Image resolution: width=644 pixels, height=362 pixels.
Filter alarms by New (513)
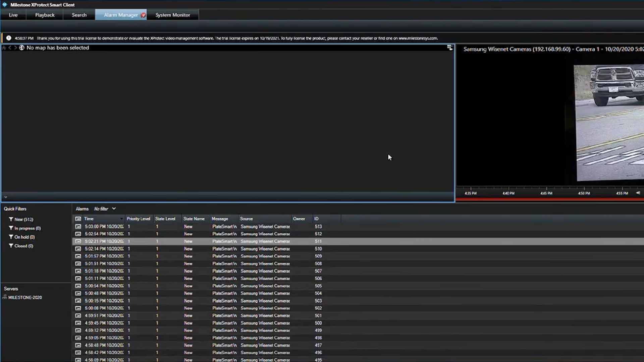[21, 219]
